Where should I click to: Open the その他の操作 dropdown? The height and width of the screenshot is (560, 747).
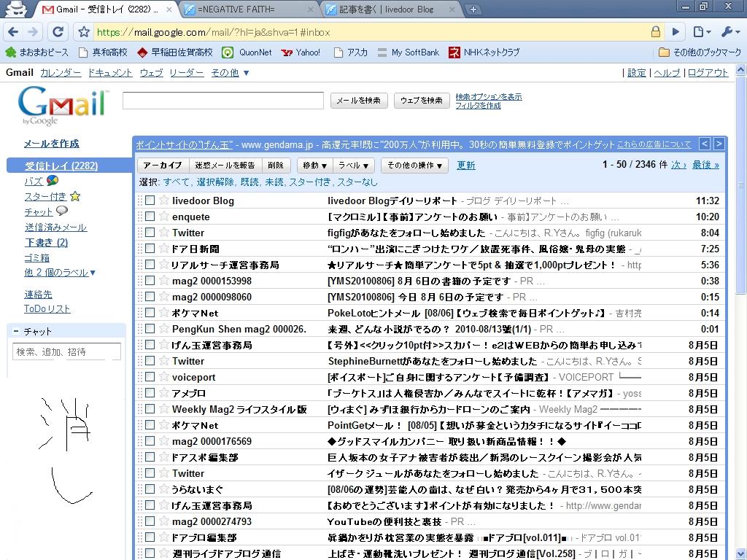pyautogui.click(x=414, y=166)
